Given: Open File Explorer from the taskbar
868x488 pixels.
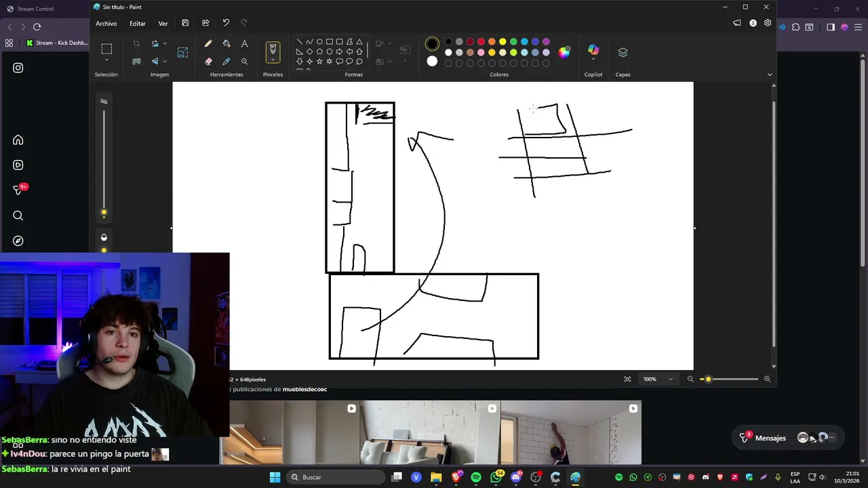Looking at the screenshot, I should coord(436,477).
